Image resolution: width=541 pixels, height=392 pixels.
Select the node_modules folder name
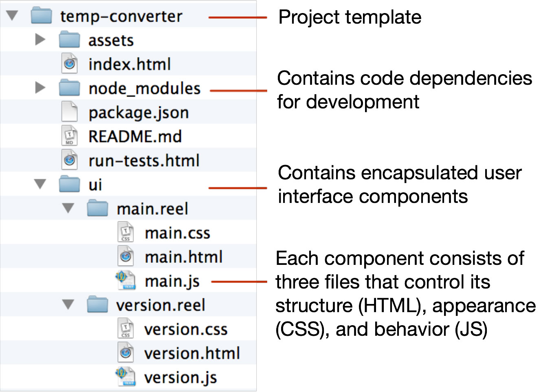tap(145, 88)
